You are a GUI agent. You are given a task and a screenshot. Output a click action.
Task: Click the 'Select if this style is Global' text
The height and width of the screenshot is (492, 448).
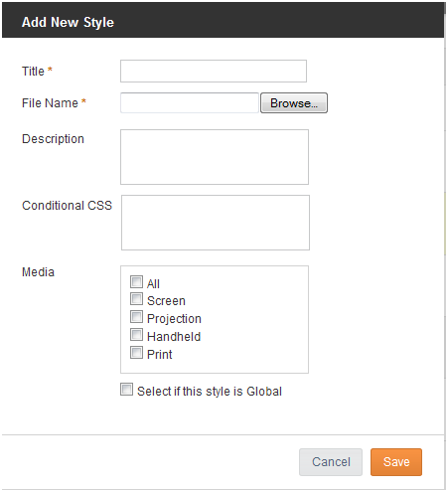pyautogui.click(x=210, y=392)
